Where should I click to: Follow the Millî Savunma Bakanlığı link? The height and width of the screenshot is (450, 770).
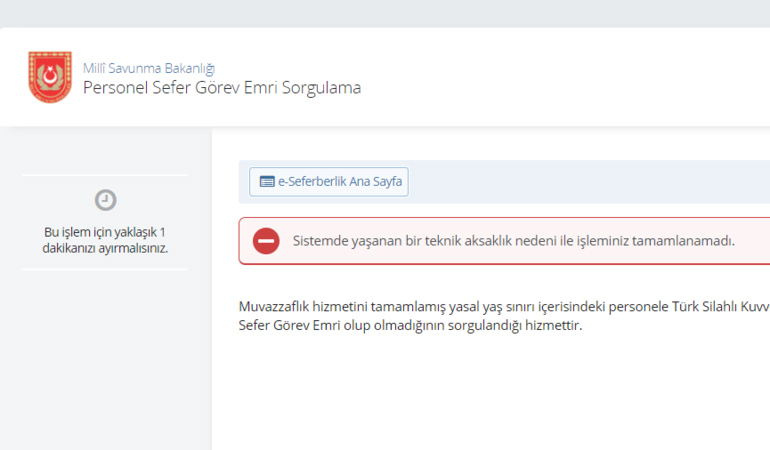[x=149, y=68]
